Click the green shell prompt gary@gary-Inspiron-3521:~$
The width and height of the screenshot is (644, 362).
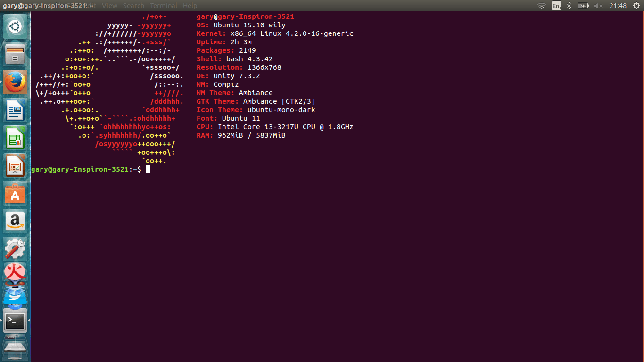(86, 169)
